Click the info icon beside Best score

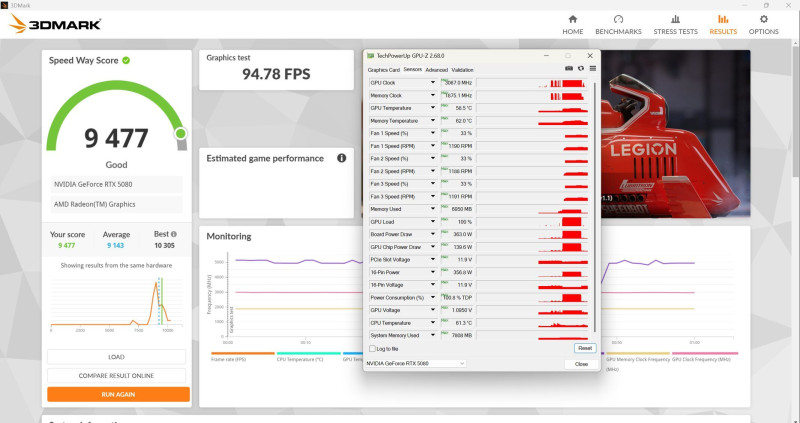coord(174,234)
